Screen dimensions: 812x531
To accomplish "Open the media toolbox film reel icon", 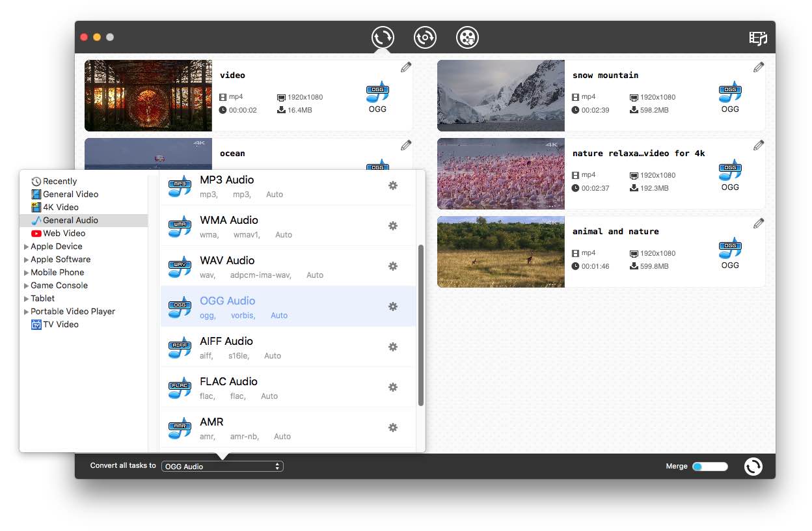I will click(x=467, y=38).
